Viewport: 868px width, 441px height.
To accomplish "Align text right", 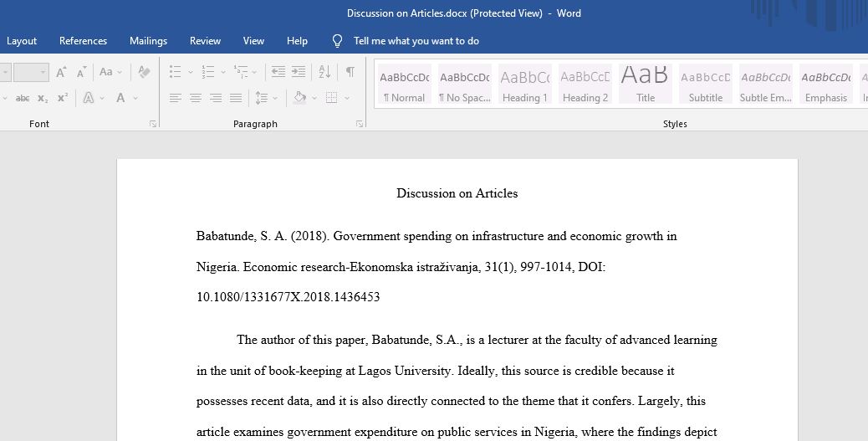I will click(x=216, y=98).
